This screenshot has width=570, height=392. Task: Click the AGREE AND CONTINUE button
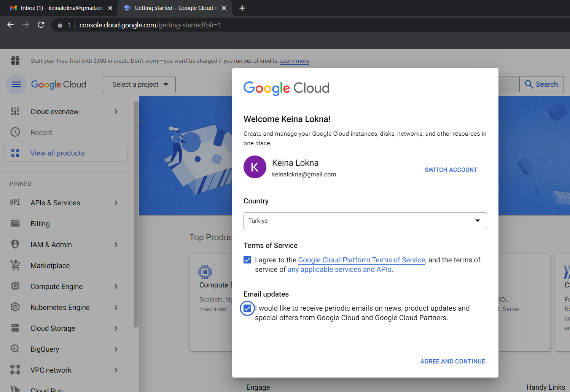coord(452,361)
